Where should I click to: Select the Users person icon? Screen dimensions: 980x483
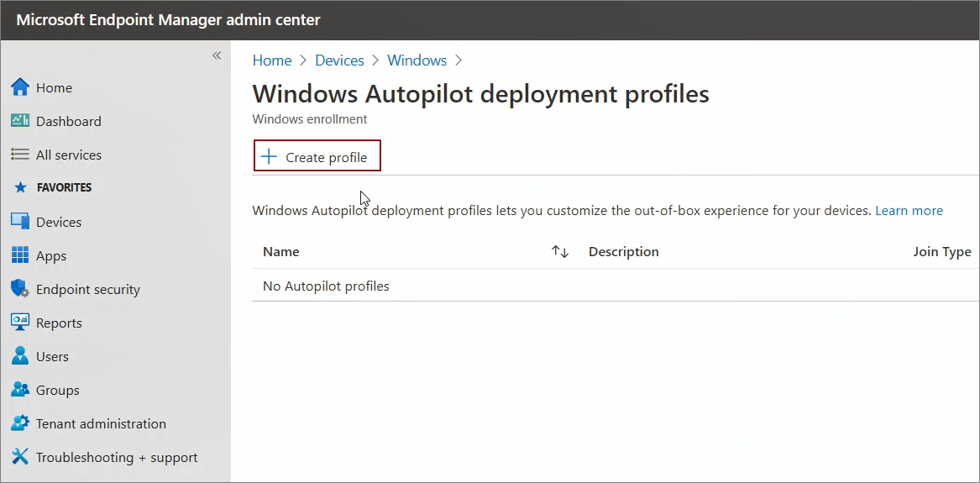[x=20, y=356]
